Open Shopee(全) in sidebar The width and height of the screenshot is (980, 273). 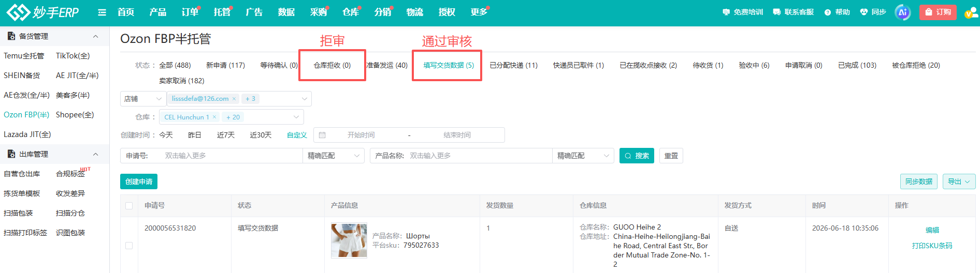click(75, 115)
